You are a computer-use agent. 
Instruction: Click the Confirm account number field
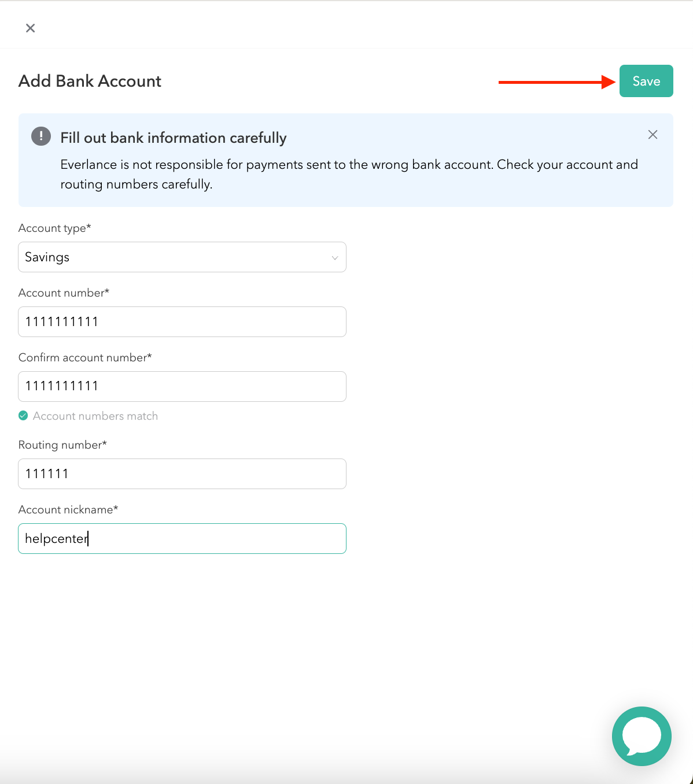tap(182, 386)
